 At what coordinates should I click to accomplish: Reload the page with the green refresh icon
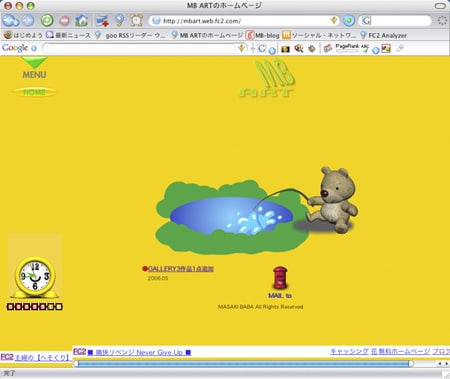pos(47,21)
